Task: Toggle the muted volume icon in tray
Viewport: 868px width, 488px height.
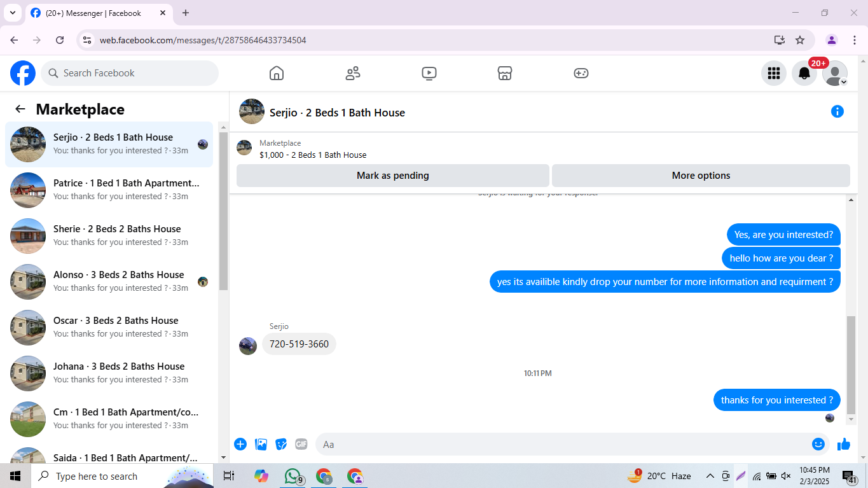Action: pos(786,476)
